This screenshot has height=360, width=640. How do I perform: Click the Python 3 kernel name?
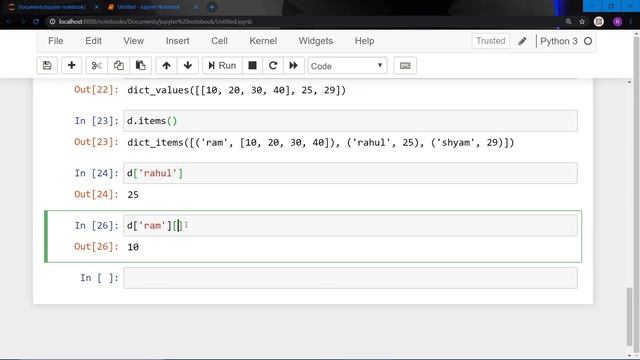[x=558, y=41]
